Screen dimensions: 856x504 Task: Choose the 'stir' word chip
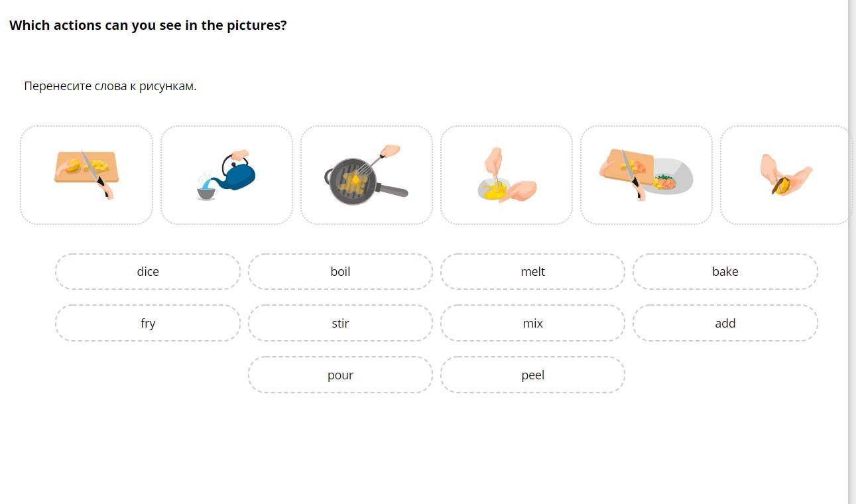[340, 324]
